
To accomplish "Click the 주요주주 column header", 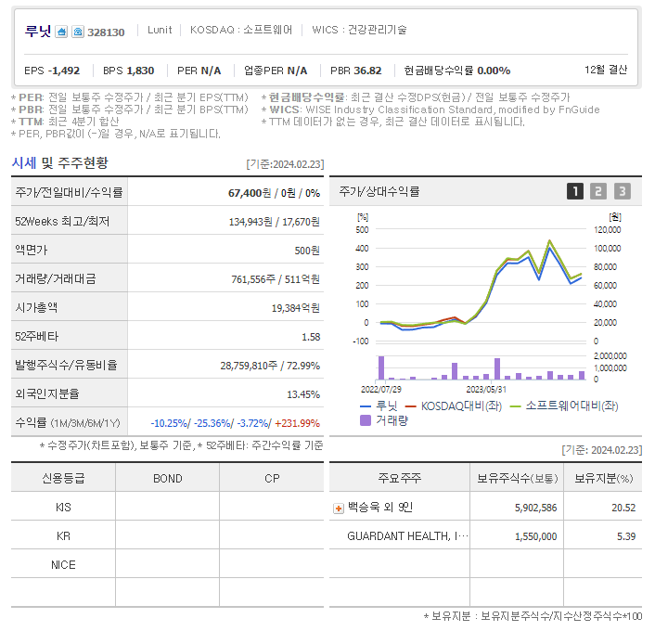I will (400, 478).
